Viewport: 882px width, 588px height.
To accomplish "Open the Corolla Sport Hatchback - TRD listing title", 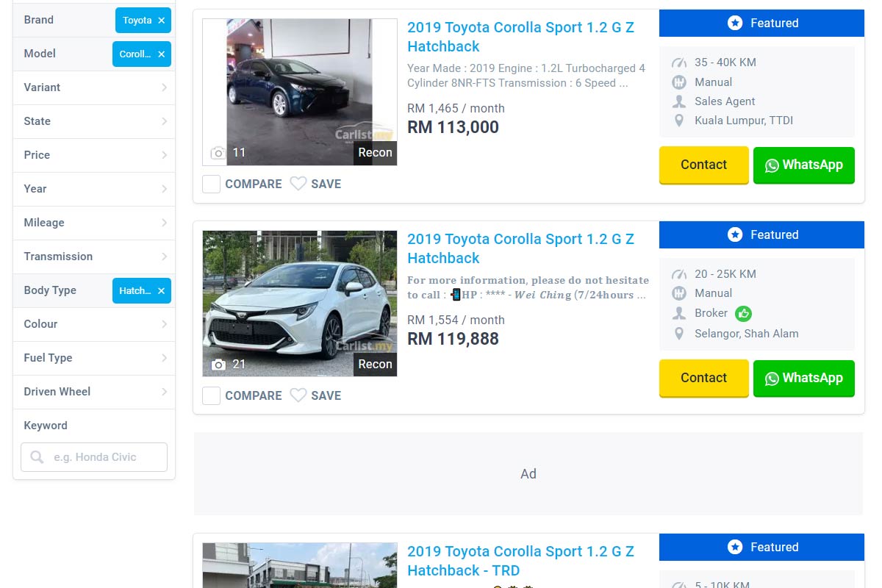I will 520,561.
